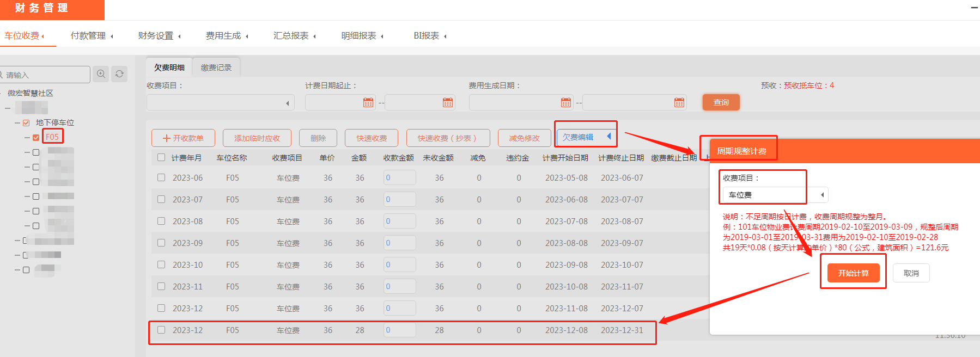This screenshot has height=357, width=980.
Task: Click the end date 2023-06-07 cell
Action: (622, 177)
